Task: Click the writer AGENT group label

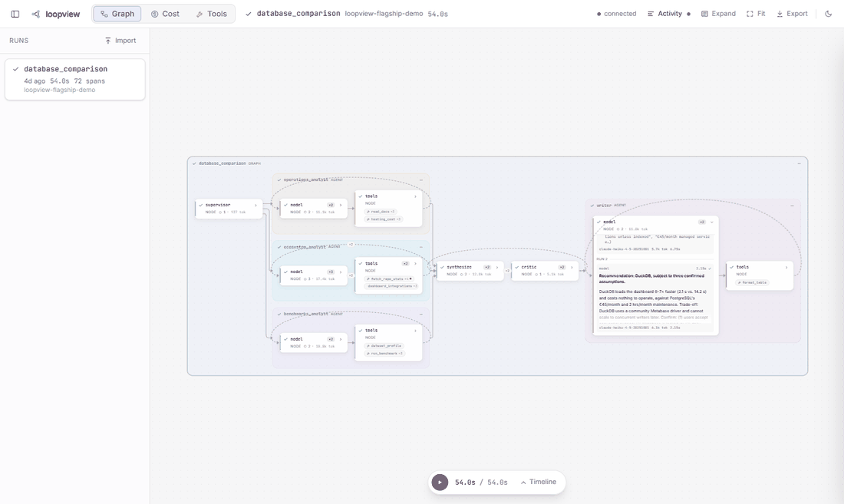Action: pos(611,206)
